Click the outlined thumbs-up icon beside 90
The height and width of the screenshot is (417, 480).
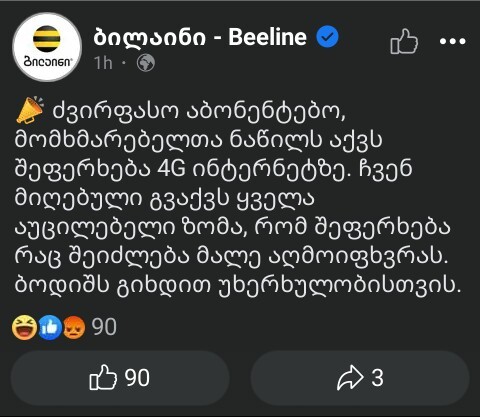(x=103, y=377)
